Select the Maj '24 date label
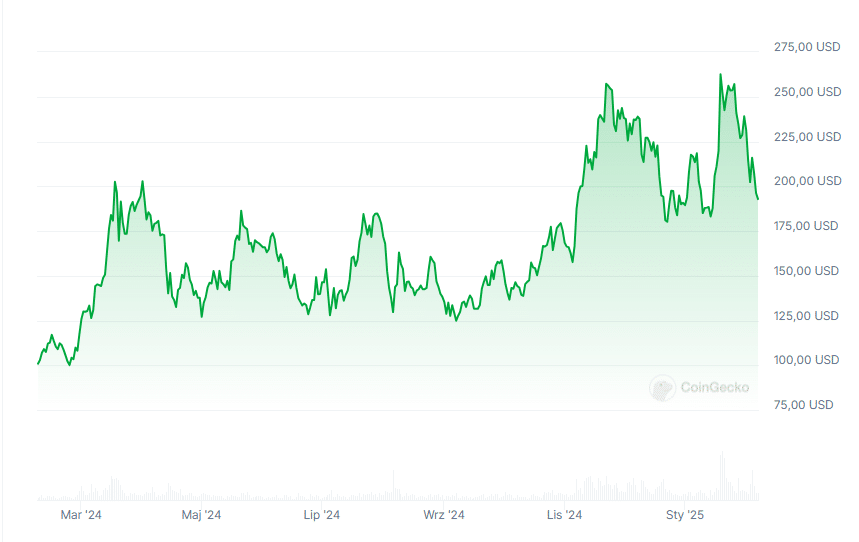The image size is (859, 542). coord(201,515)
